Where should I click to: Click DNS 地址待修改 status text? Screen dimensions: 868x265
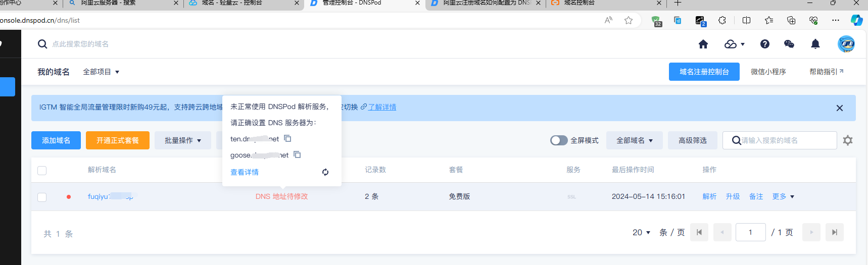coord(281,196)
